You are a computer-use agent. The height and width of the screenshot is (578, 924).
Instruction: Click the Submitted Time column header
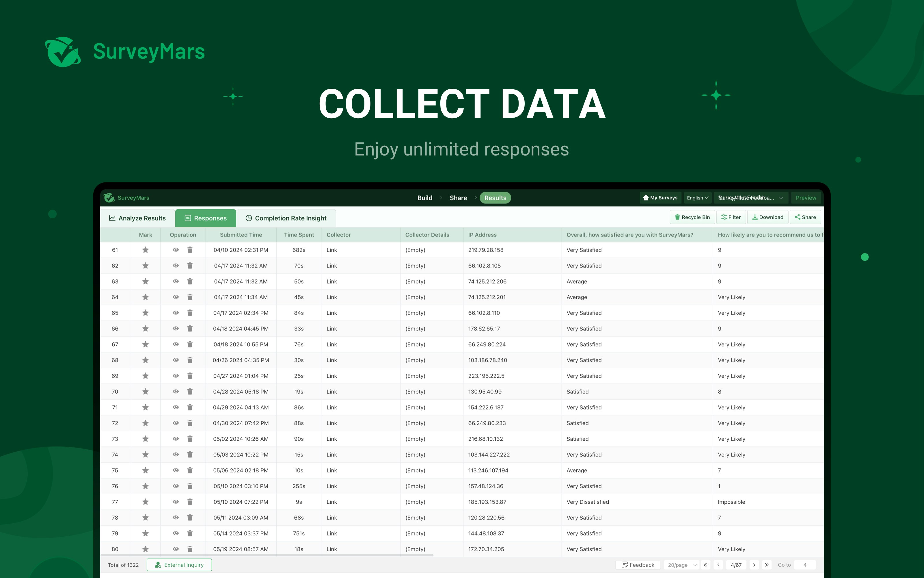(x=241, y=235)
